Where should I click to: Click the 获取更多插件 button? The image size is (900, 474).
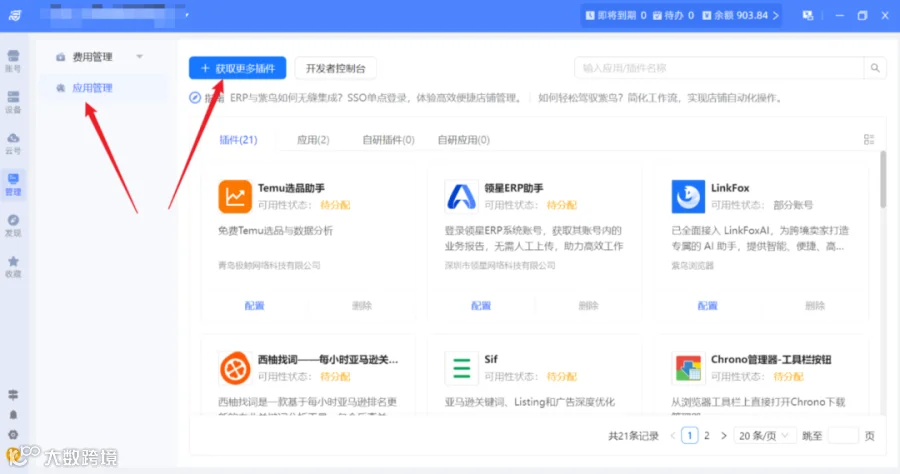tap(238, 68)
